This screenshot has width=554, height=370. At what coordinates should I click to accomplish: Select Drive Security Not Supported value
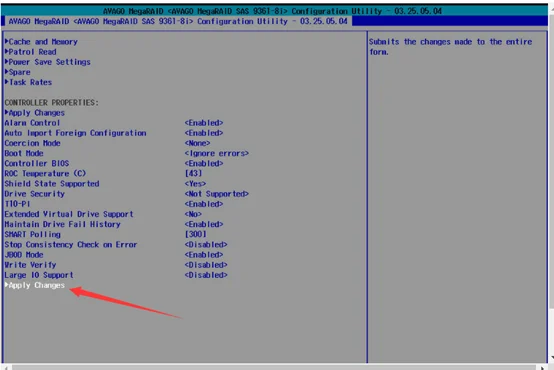(x=217, y=194)
